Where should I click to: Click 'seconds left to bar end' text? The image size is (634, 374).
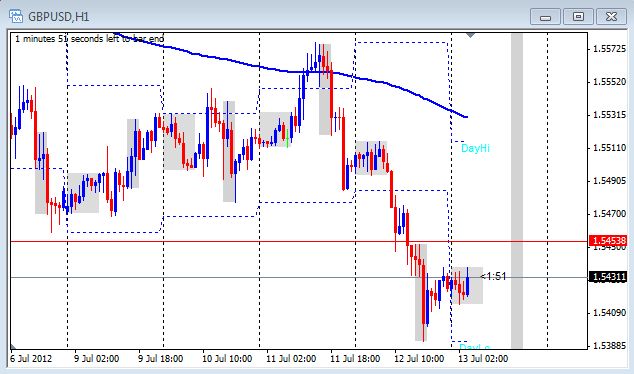click(x=117, y=39)
